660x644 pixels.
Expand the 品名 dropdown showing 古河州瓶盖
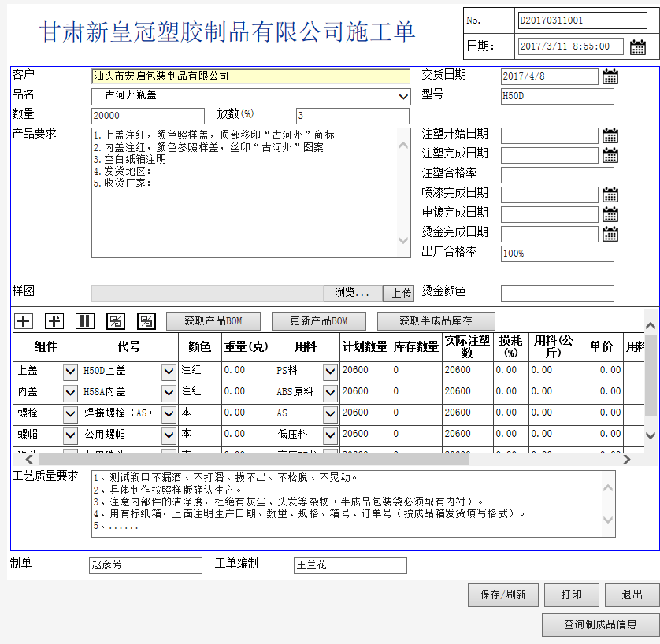[x=403, y=97]
